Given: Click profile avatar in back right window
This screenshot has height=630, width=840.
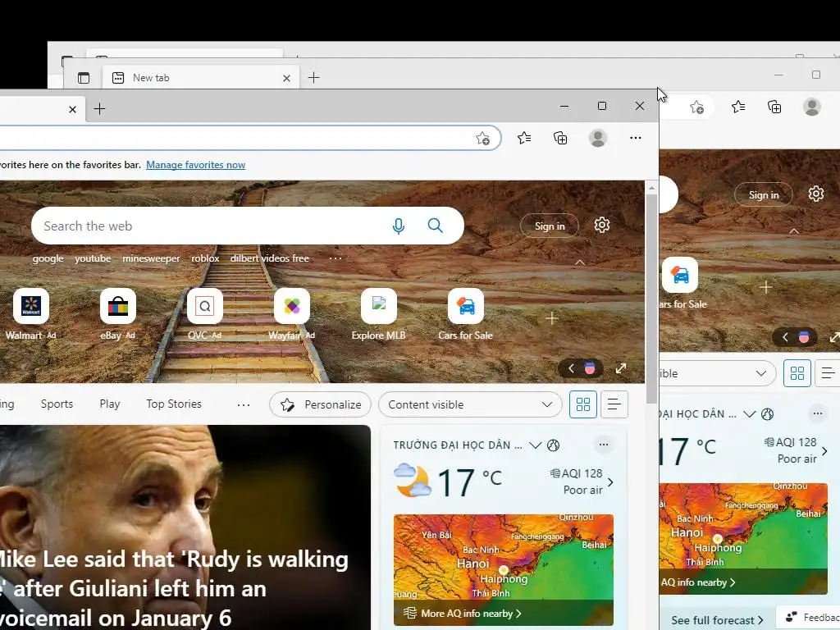Looking at the screenshot, I should click(x=811, y=107).
